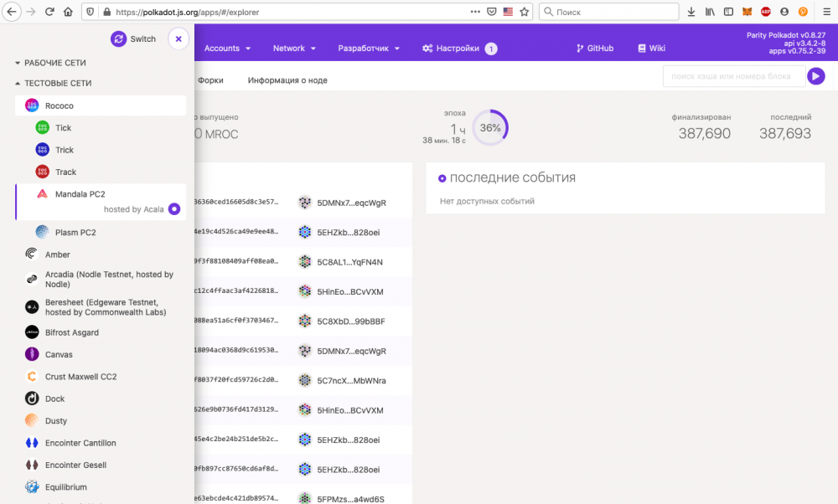Click the Firefox Поиск search box
The height and width of the screenshot is (504, 838).
[608, 11]
